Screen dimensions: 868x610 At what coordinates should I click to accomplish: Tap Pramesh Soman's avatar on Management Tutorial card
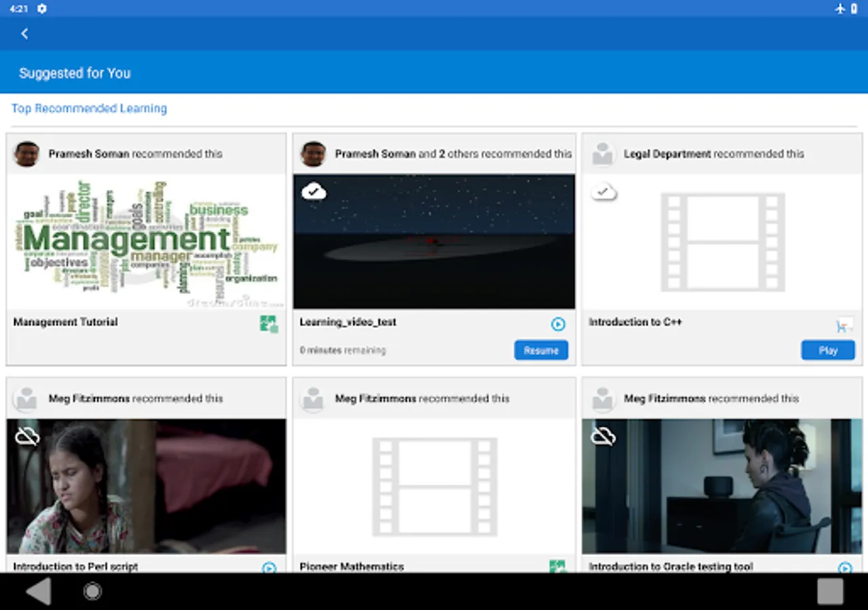click(x=27, y=155)
